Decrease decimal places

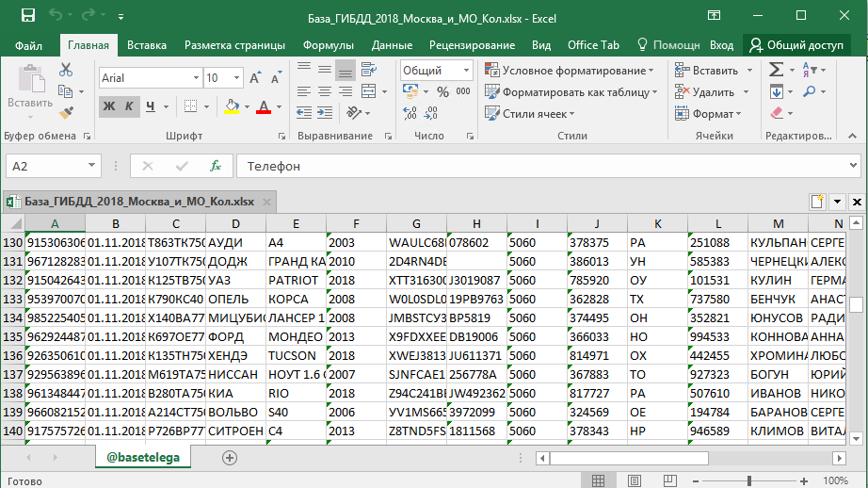pyautogui.click(x=431, y=113)
